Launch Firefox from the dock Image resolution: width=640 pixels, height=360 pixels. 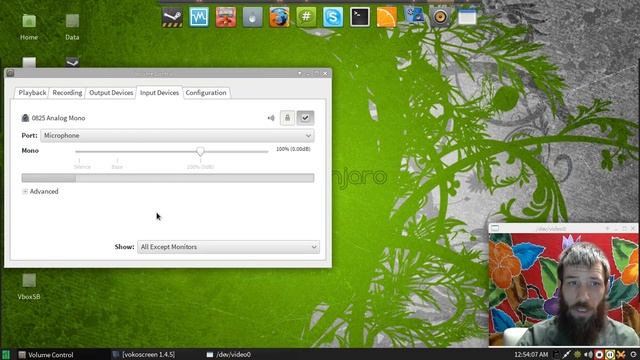[280, 17]
